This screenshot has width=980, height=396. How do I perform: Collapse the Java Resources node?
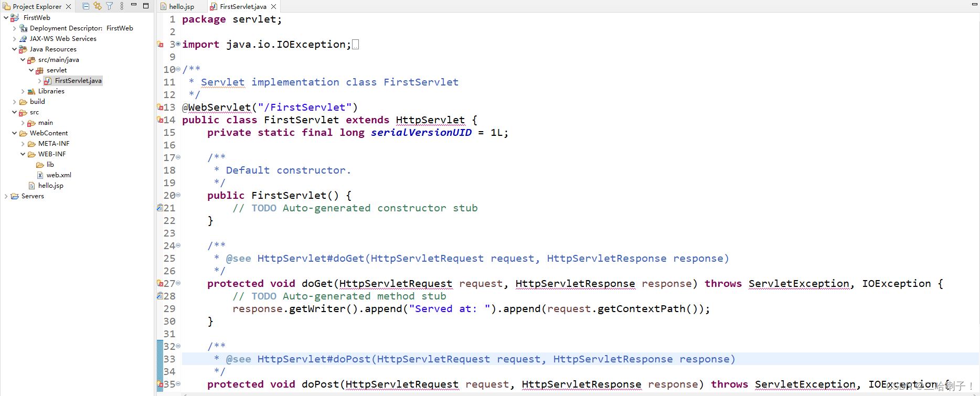pos(14,49)
